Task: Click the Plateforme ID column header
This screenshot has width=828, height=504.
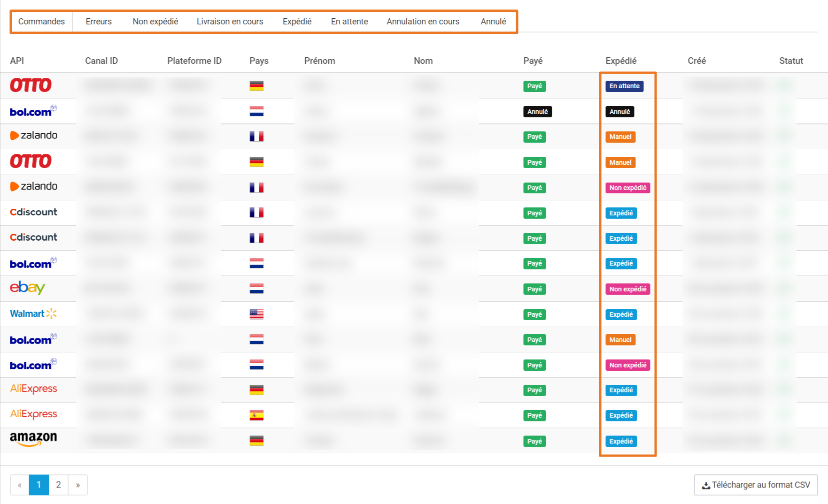Action: 194,61
